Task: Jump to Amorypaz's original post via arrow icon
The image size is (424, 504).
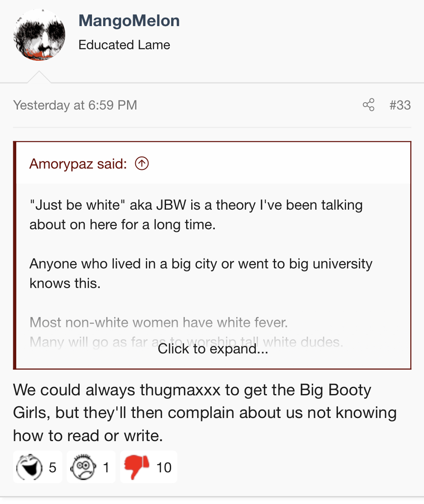Action: click(142, 163)
